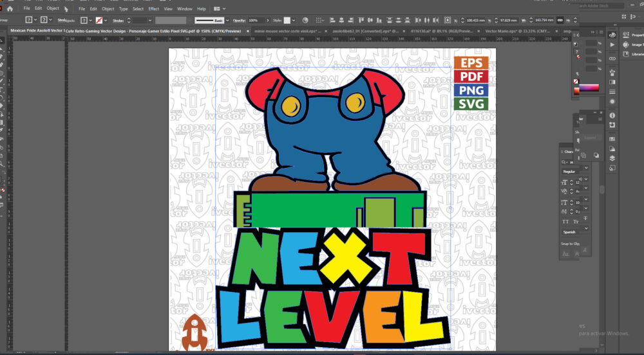The image size is (644, 355).
Task: Click the Vertical Align Bottom icon
Action: point(379,20)
